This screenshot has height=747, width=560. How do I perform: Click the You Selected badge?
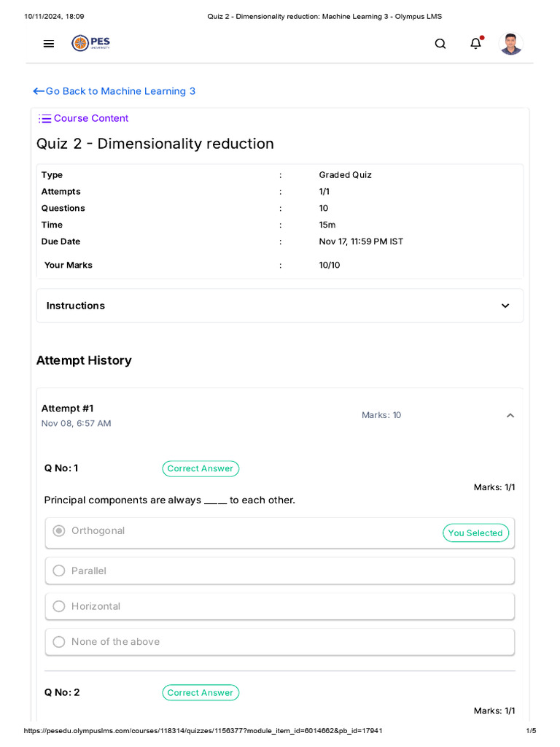point(475,533)
